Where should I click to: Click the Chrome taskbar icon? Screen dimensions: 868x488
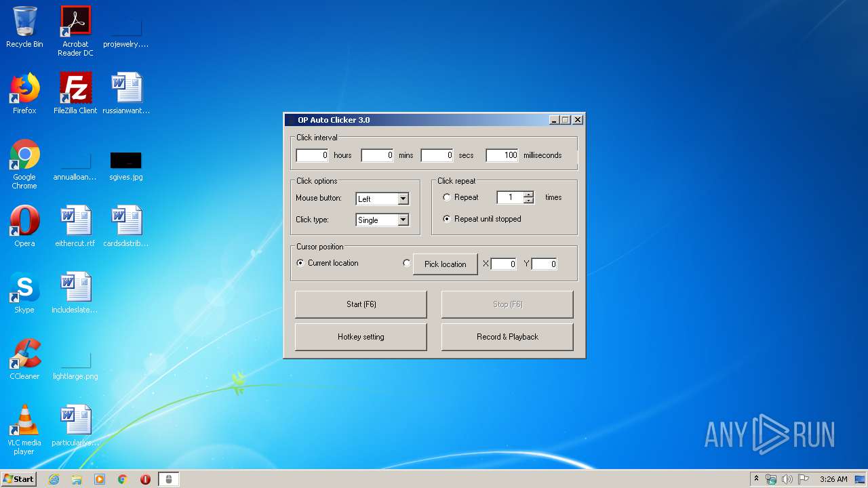123,479
